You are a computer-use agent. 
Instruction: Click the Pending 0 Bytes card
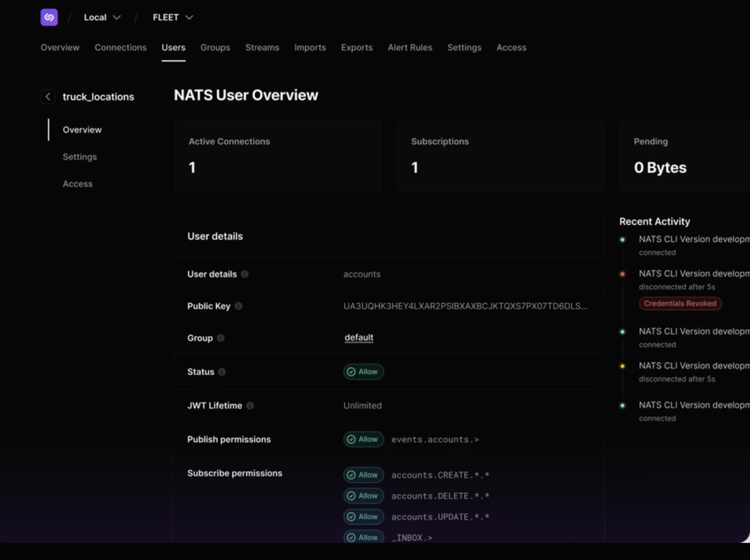pyautogui.click(x=685, y=156)
